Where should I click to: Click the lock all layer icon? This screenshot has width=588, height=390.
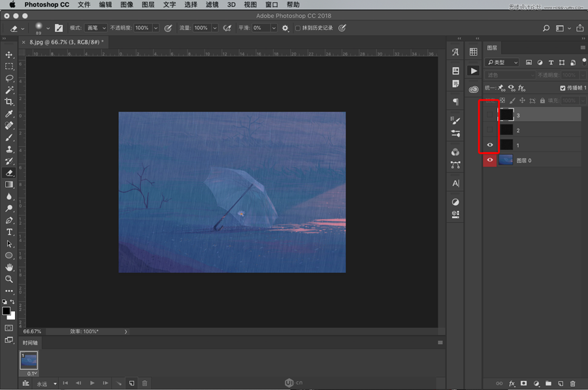pyautogui.click(x=542, y=101)
